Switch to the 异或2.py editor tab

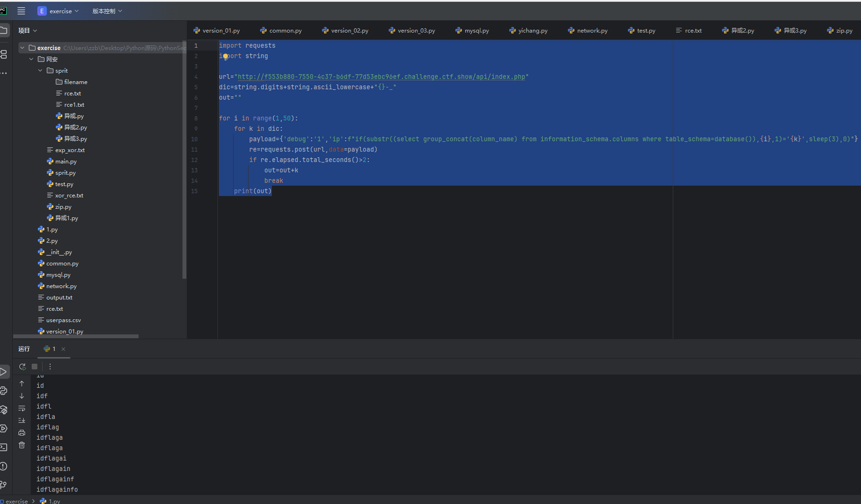[x=738, y=30]
